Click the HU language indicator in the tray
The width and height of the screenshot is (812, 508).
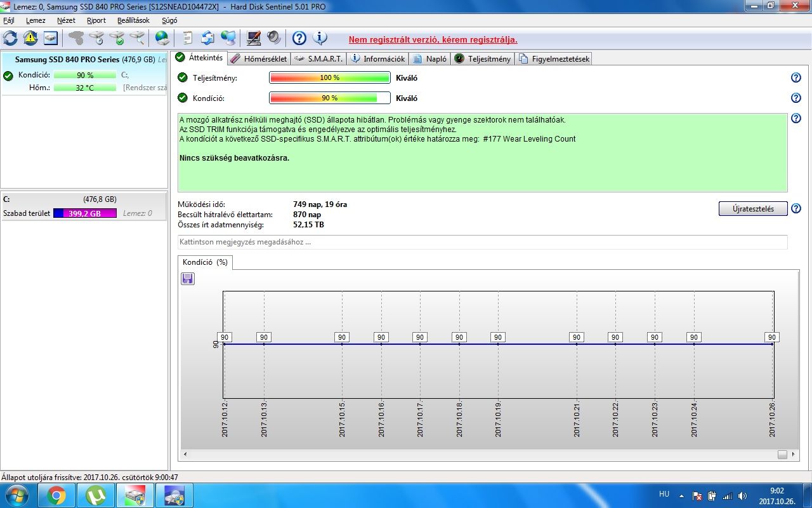pos(664,493)
